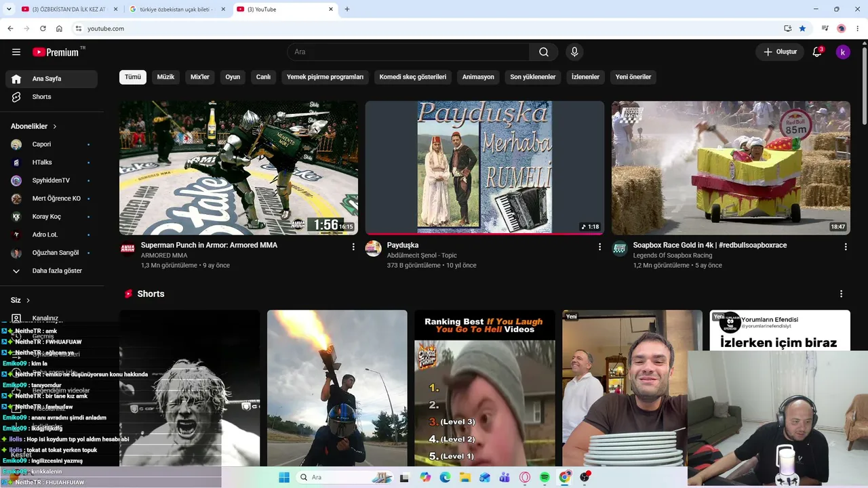Select Komedi skeç gösterileri chip

pos(413,77)
